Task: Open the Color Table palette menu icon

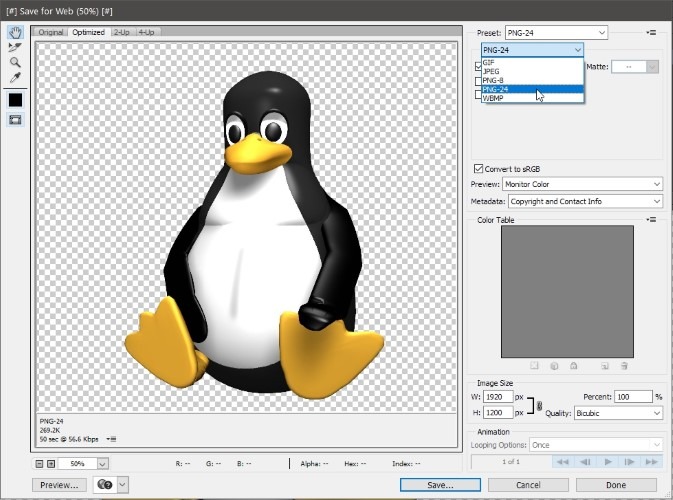Action: point(651,220)
